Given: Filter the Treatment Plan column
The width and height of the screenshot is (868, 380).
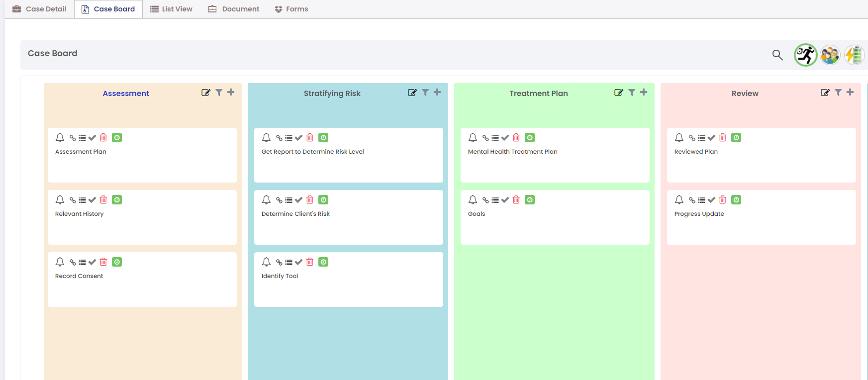Looking at the screenshot, I should 632,93.
